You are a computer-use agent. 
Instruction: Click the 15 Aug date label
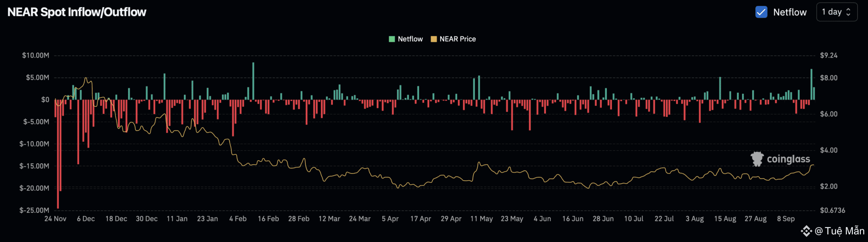coord(725,219)
